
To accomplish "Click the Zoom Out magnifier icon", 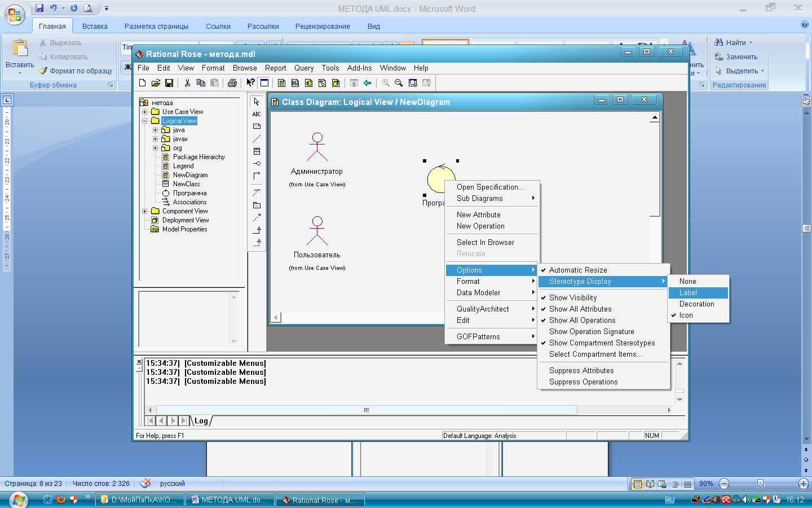I will pos(399,83).
